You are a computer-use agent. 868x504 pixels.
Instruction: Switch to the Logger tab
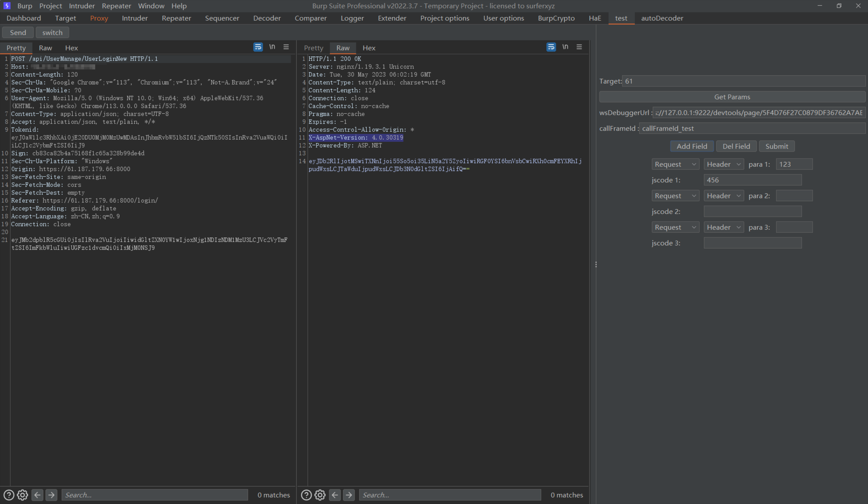pyautogui.click(x=352, y=18)
